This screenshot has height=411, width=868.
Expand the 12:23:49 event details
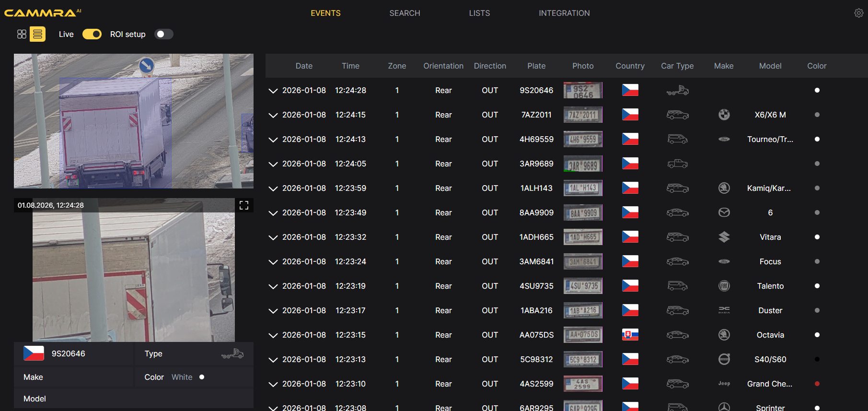click(x=273, y=213)
